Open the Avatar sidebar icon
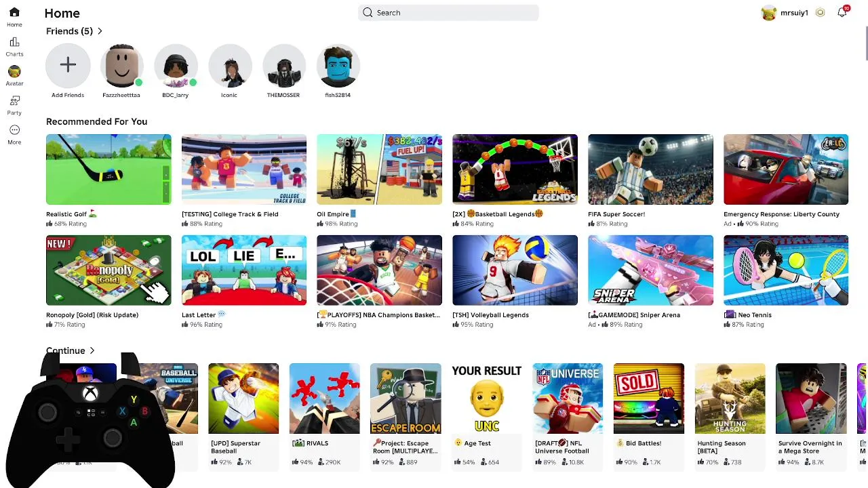868x488 pixels. tap(14, 71)
